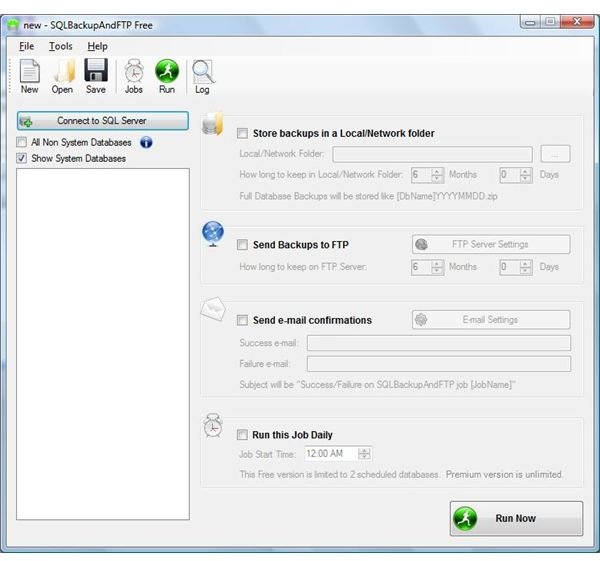Adjust local folder Days spinner
600x561 pixels.
click(526, 175)
